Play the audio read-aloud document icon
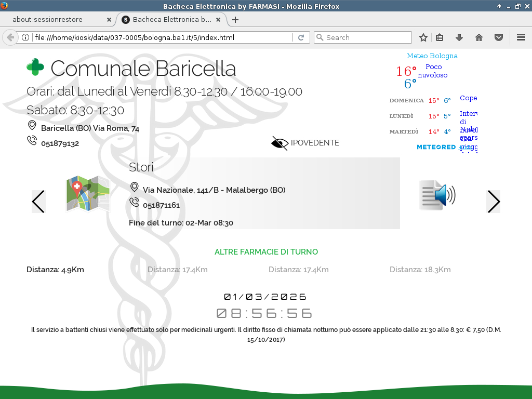This screenshot has height=399, width=532. 437,195
